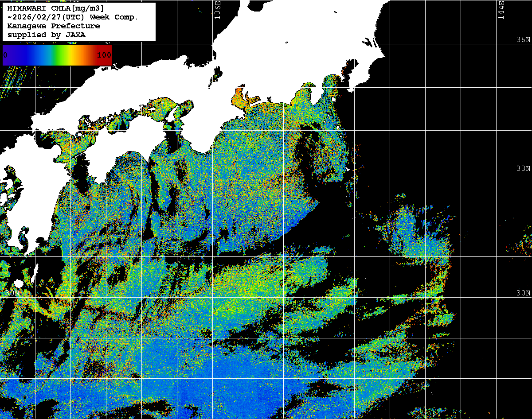
Task: Click the 36N latitude label
Action: [x=523, y=40]
